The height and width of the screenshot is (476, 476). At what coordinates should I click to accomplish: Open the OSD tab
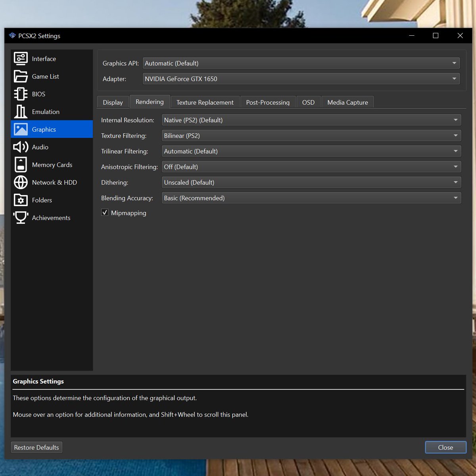(308, 102)
